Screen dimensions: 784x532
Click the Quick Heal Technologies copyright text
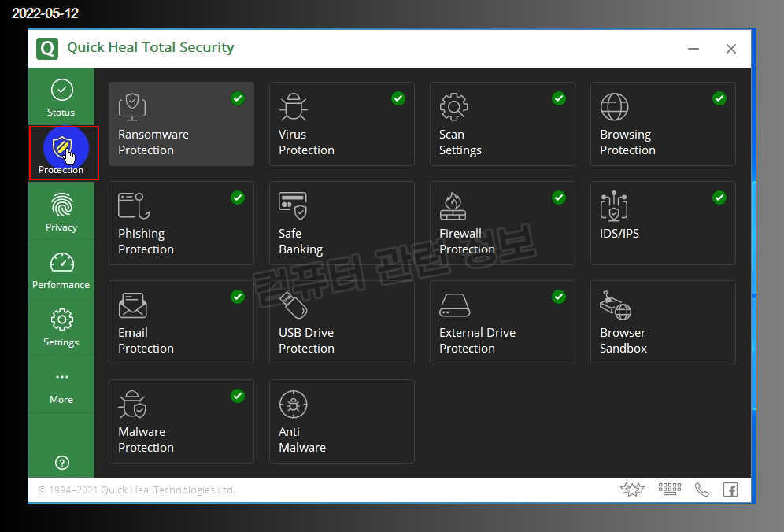pyautogui.click(x=137, y=490)
